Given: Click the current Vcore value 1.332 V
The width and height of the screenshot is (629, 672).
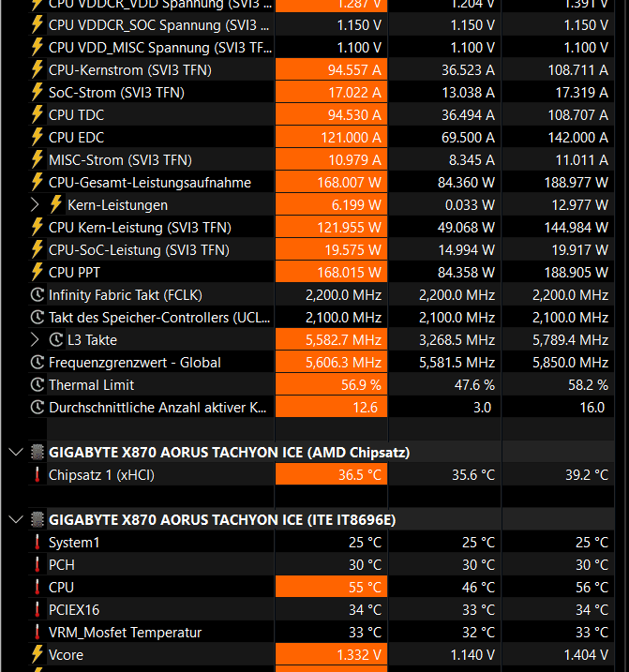Looking at the screenshot, I should 359,655.
